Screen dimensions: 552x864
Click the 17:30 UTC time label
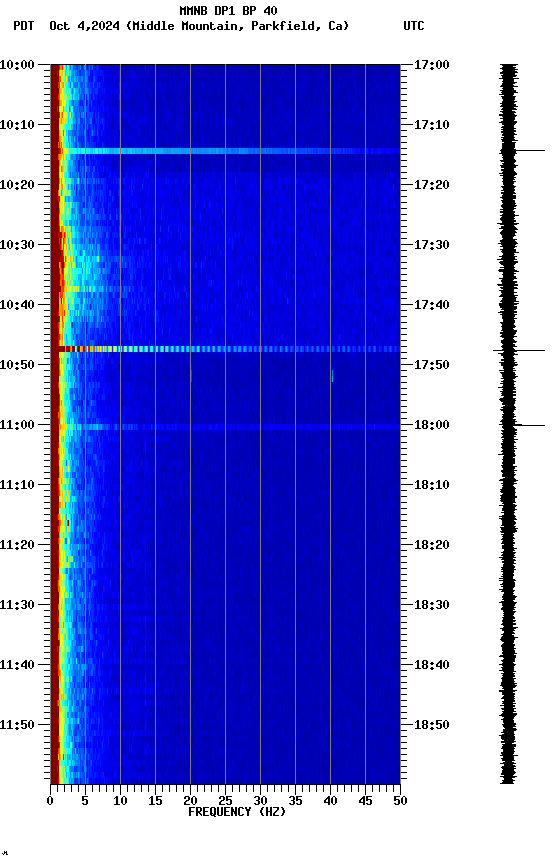pos(431,245)
